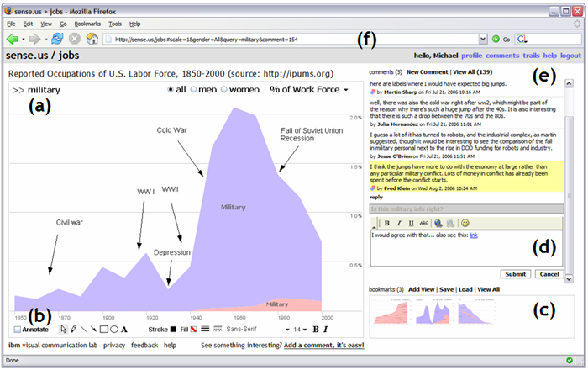Stop loading the page

75,39
